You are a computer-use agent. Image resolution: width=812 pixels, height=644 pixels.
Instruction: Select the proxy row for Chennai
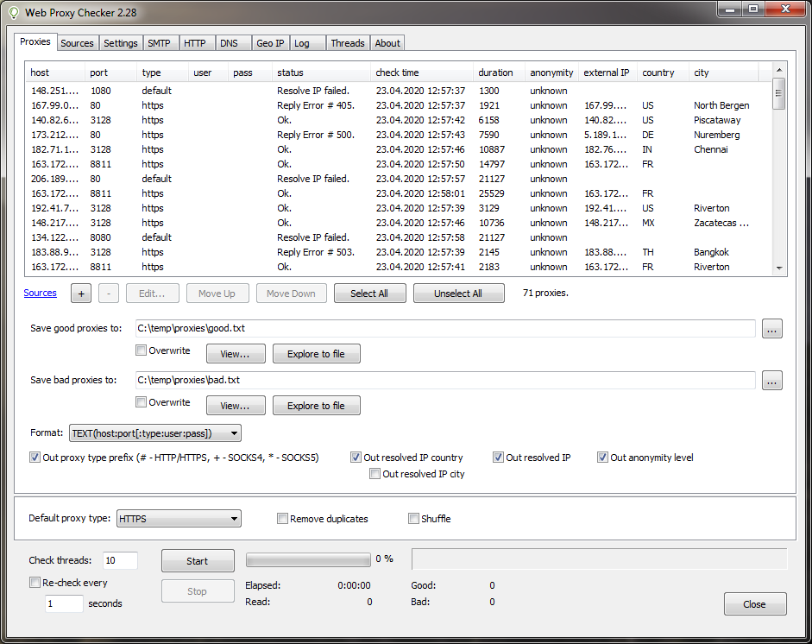[x=399, y=149]
